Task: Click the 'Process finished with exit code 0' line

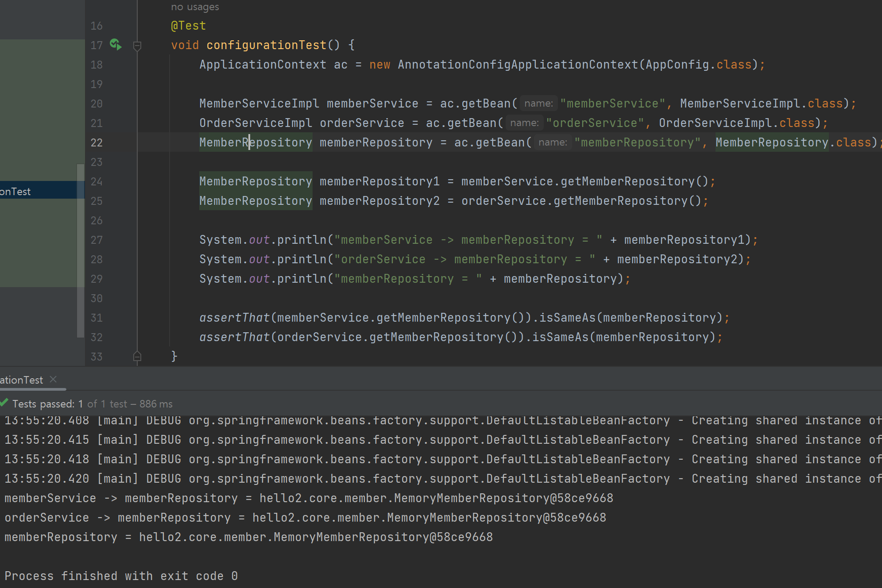Action: (x=121, y=576)
